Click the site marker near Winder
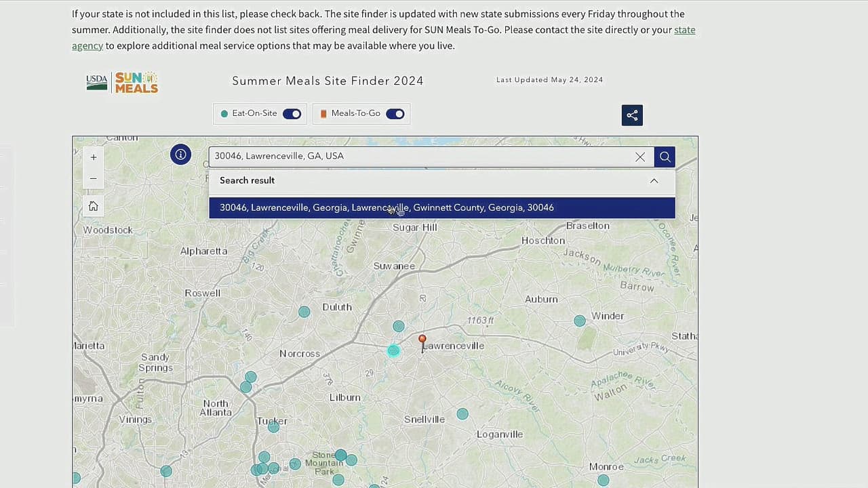The width and height of the screenshot is (868, 488). click(580, 321)
